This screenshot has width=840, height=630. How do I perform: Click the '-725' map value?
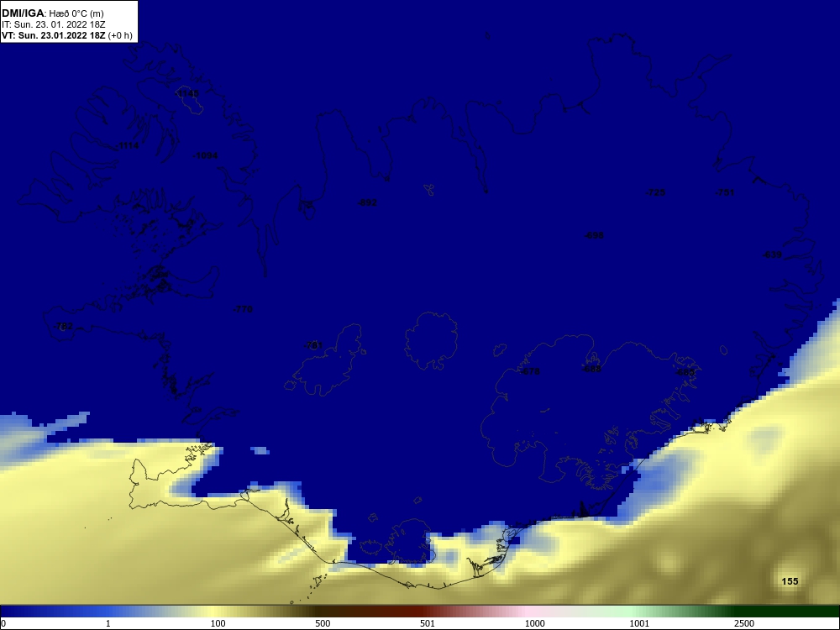(656, 192)
